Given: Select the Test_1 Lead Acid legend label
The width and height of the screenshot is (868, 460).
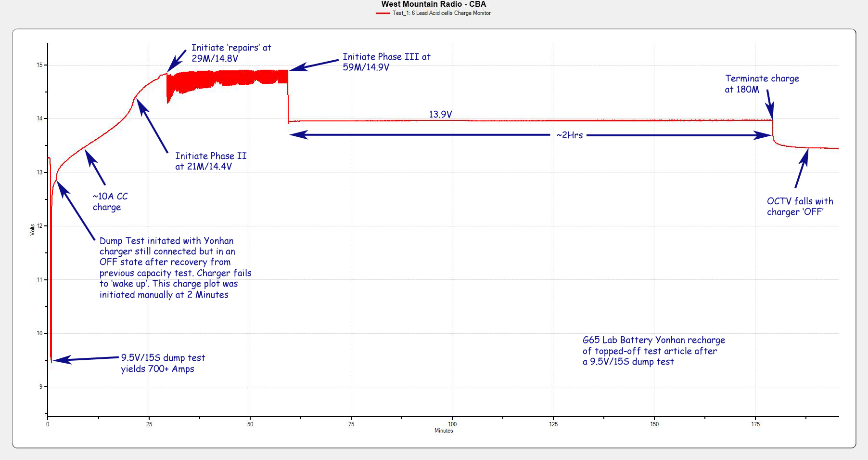Looking at the screenshot, I should (x=441, y=13).
